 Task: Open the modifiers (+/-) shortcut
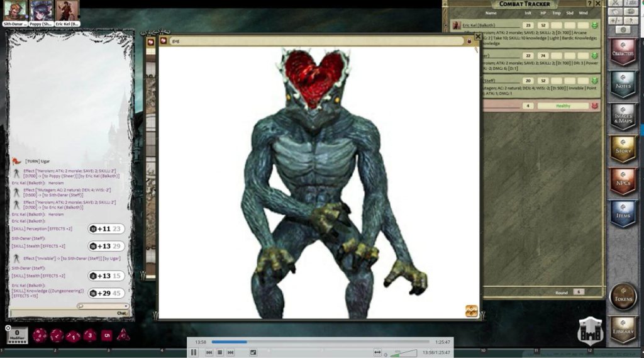tap(615, 20)
